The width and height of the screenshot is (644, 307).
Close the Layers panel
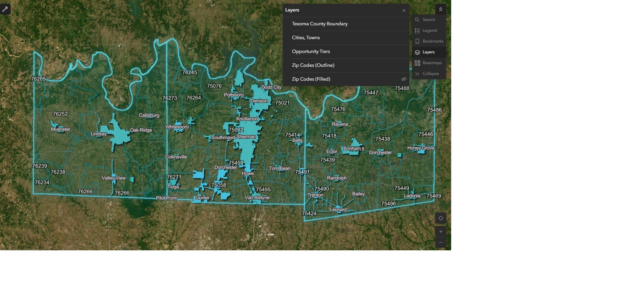404,10
